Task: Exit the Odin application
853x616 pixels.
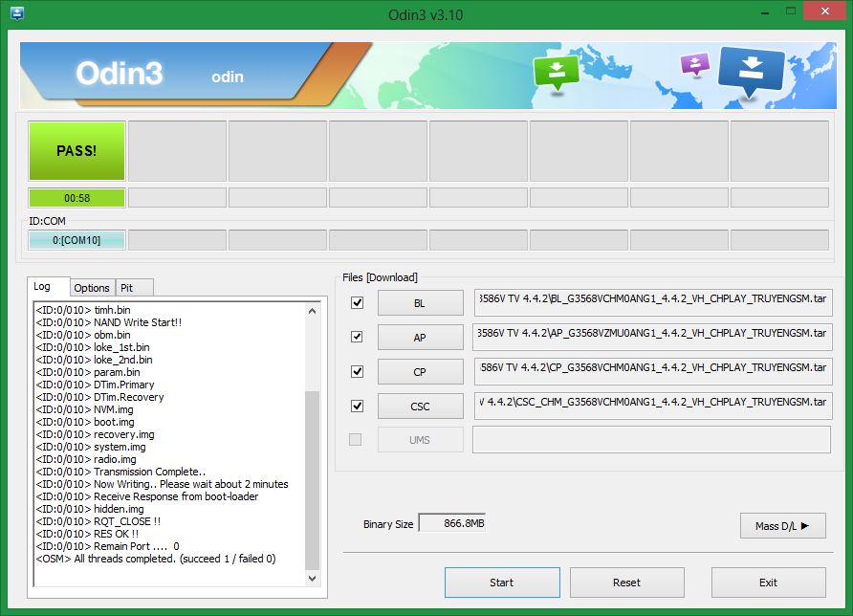Action: pyautogui.click(x=768, y=583)
